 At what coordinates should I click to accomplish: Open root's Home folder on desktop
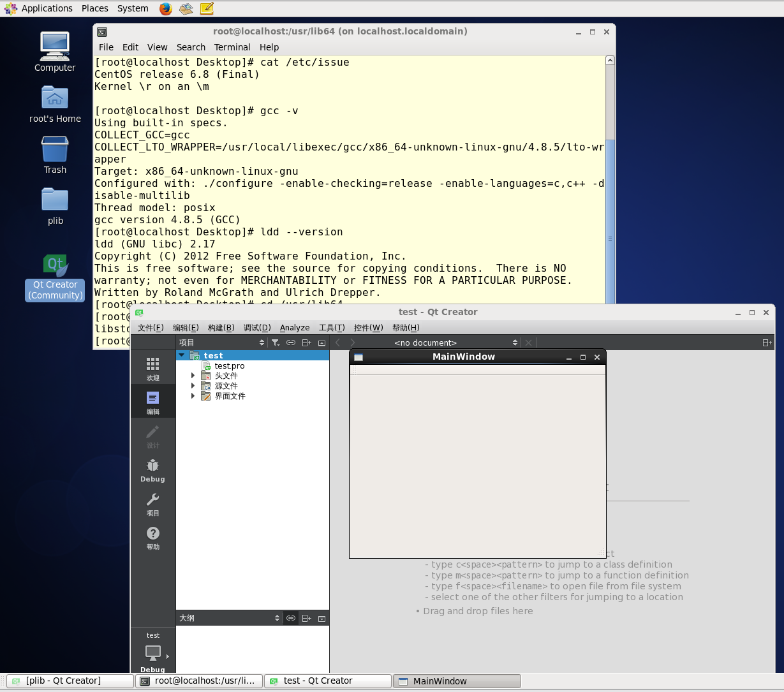55,104
